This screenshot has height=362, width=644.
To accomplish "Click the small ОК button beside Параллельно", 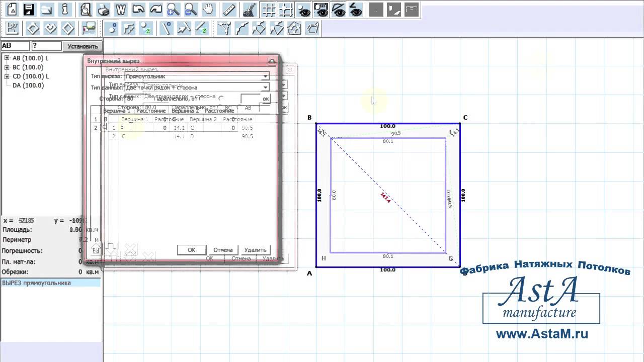I will click(x=265, y=99).
